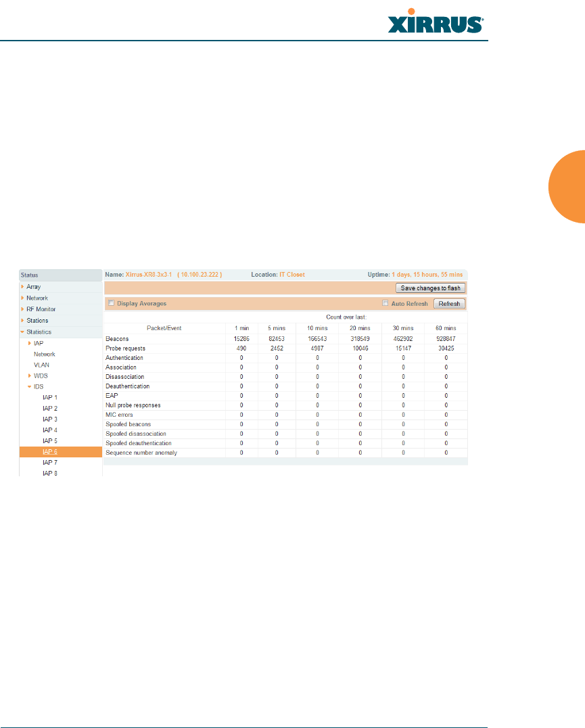Click the Null probe responses label

click(133, 405)
